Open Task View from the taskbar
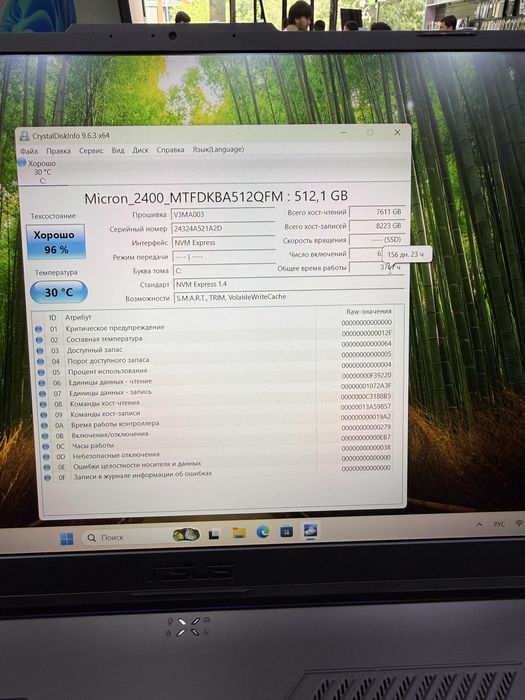 (x=214, y=534)
